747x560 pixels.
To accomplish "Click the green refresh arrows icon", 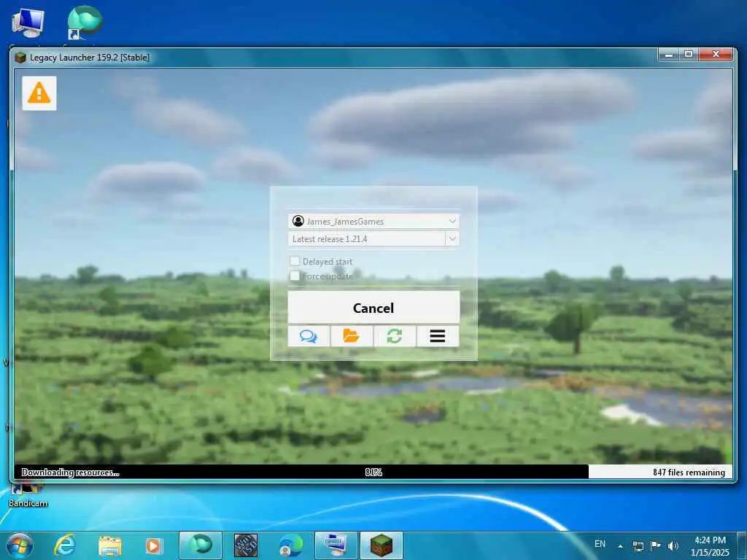I will [395, 336].
